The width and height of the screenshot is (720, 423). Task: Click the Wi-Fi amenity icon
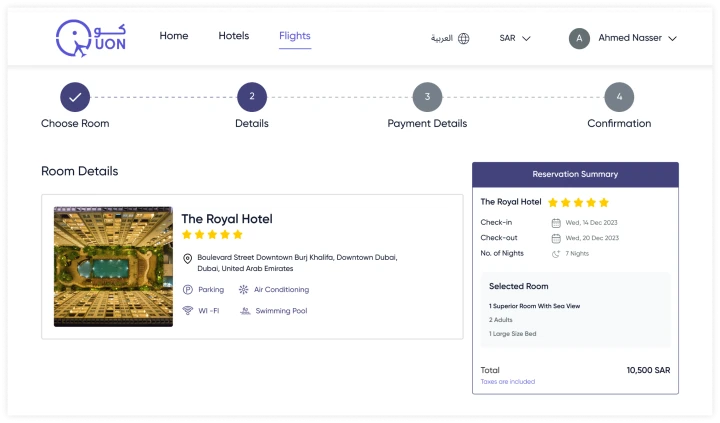pyautogui.click(x=187, y=311)
